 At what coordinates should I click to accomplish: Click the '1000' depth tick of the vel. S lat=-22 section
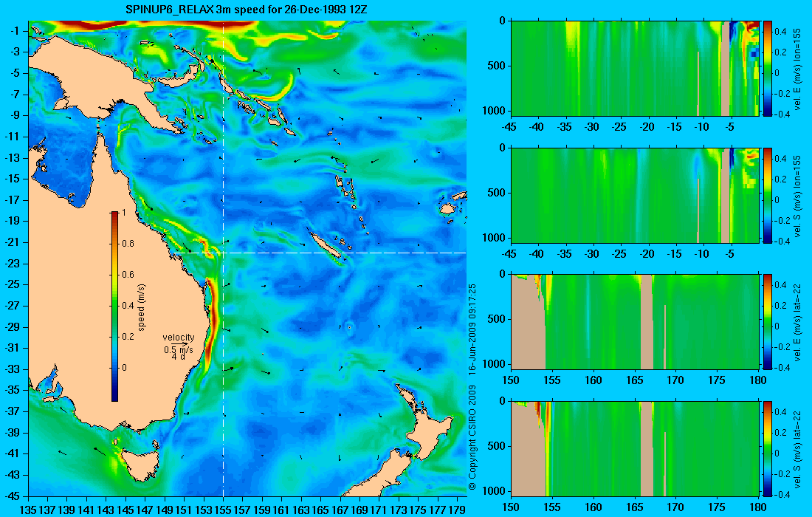tap(495, 490)
